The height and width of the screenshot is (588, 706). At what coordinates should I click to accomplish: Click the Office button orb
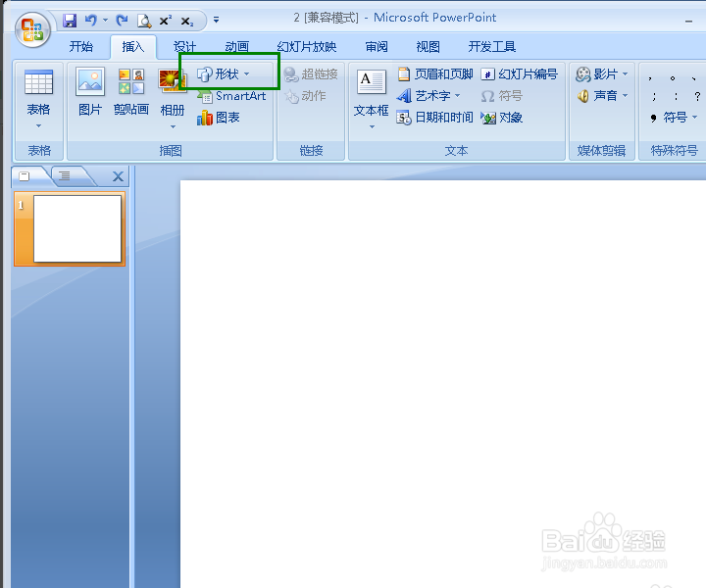coord(32,29)
